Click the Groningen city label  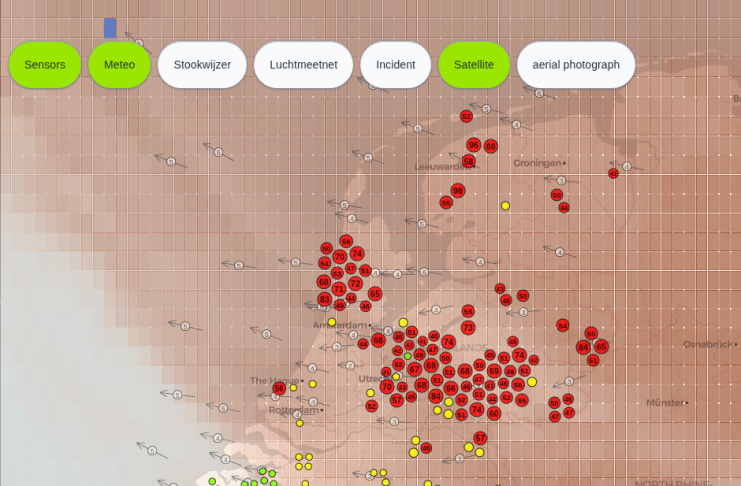tap(539, 163)
